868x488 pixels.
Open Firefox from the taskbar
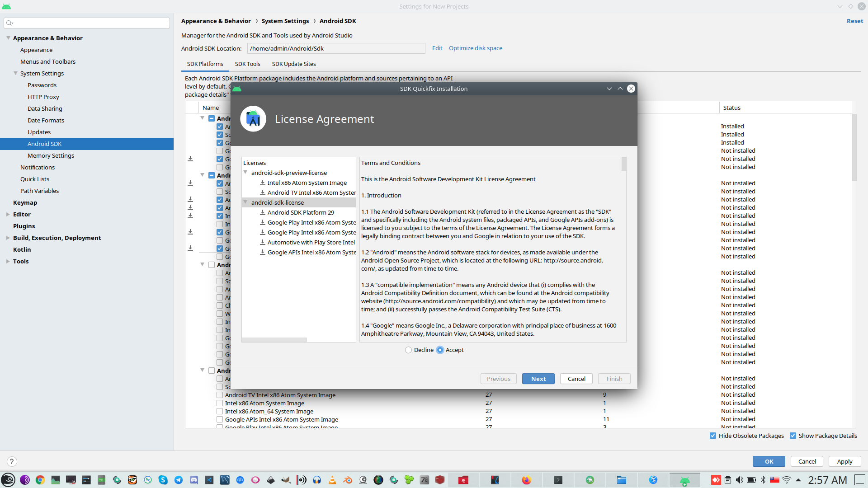[526, 480]
